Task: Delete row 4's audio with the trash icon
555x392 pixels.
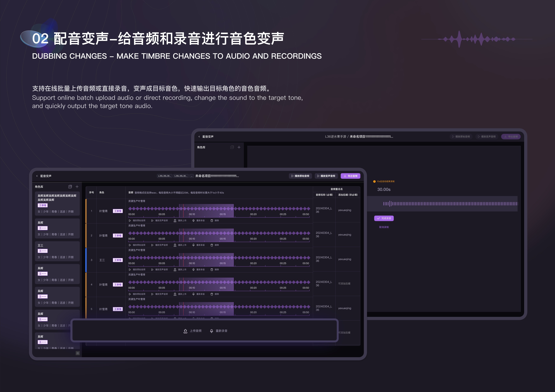Action: click(x=212, y=294)
